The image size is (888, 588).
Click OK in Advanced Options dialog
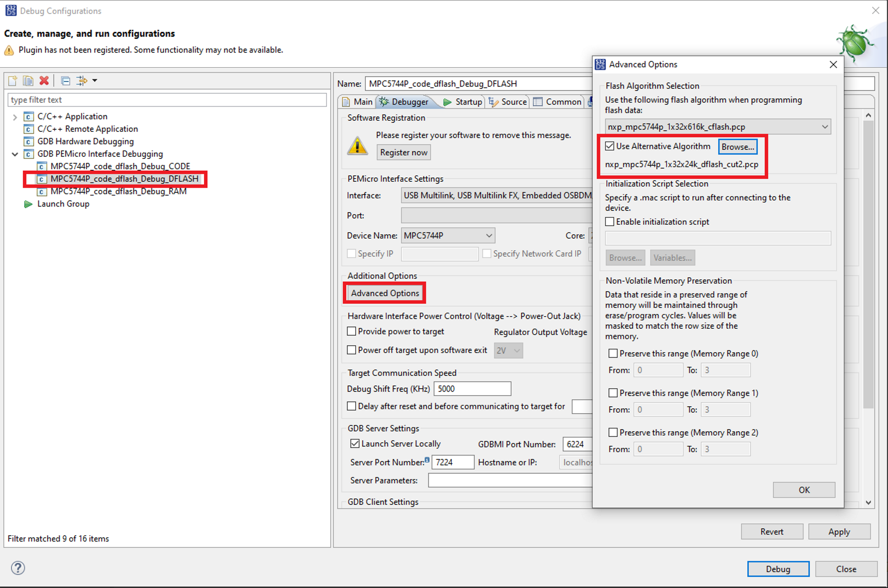tap(803, 490)
